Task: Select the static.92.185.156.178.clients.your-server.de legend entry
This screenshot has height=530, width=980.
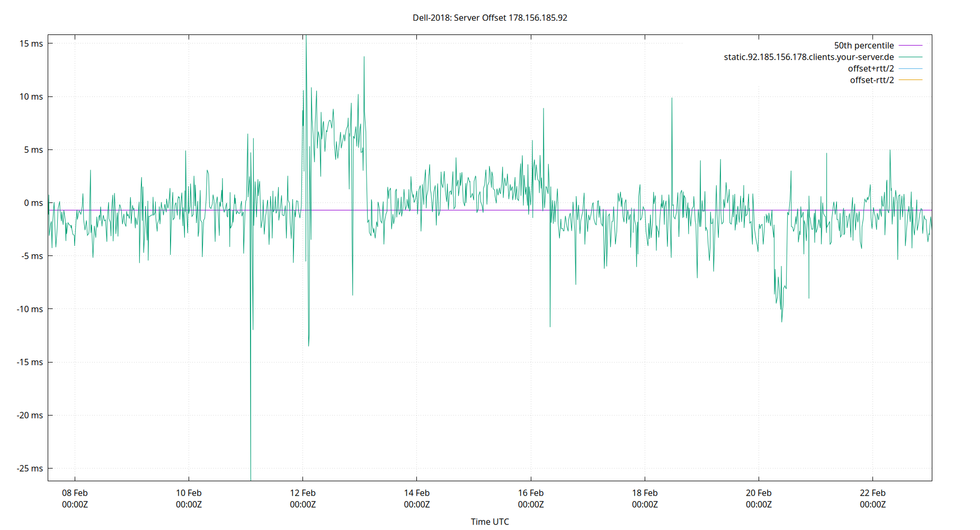Action: pyautogui.click(x=809, y=57)
